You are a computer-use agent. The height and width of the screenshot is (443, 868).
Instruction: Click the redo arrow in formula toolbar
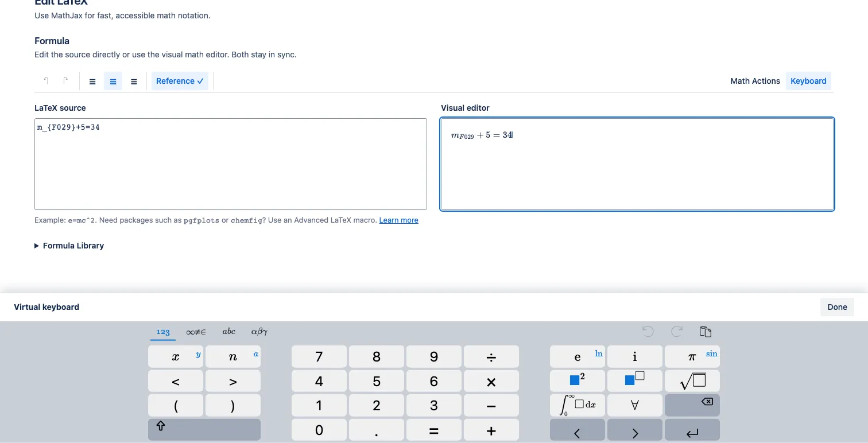tap(65, 81)
